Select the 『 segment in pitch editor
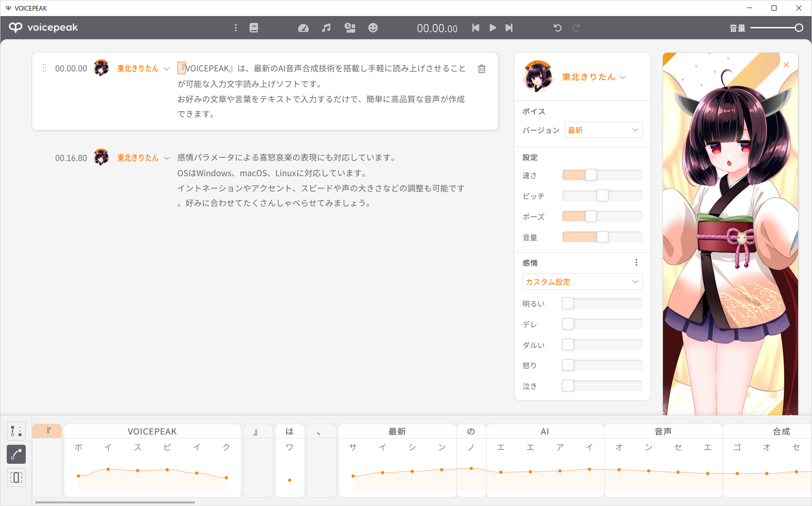The width and height of the screenshot is (812, 506). point(48,431)
